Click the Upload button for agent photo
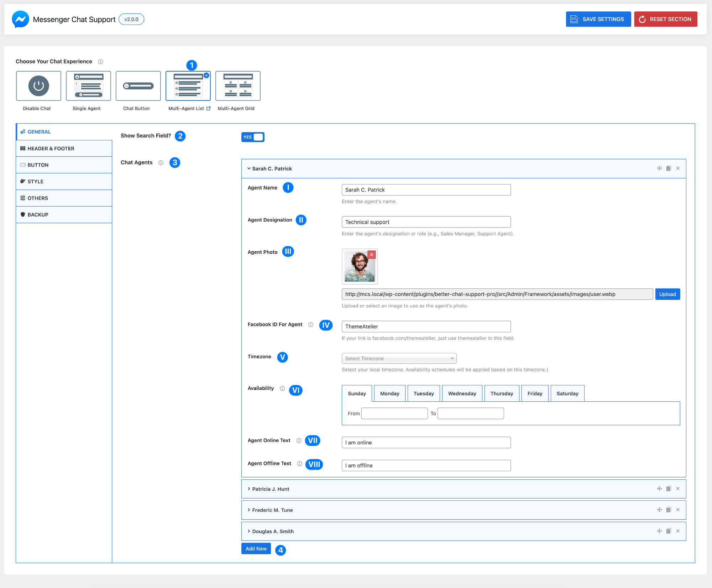This screenshot has height=588, width=712. [667, 294]
